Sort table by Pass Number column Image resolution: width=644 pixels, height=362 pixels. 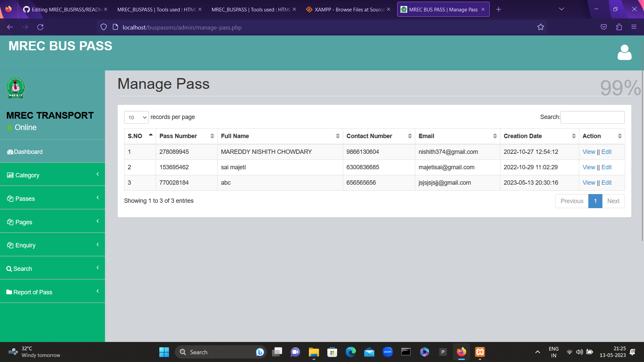pos(186,136)
